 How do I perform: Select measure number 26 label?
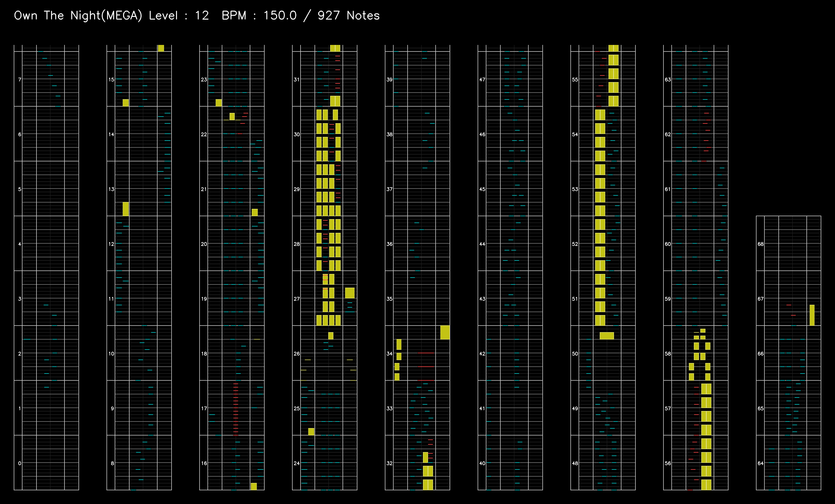pyautogui.click(x=297, y=353)
